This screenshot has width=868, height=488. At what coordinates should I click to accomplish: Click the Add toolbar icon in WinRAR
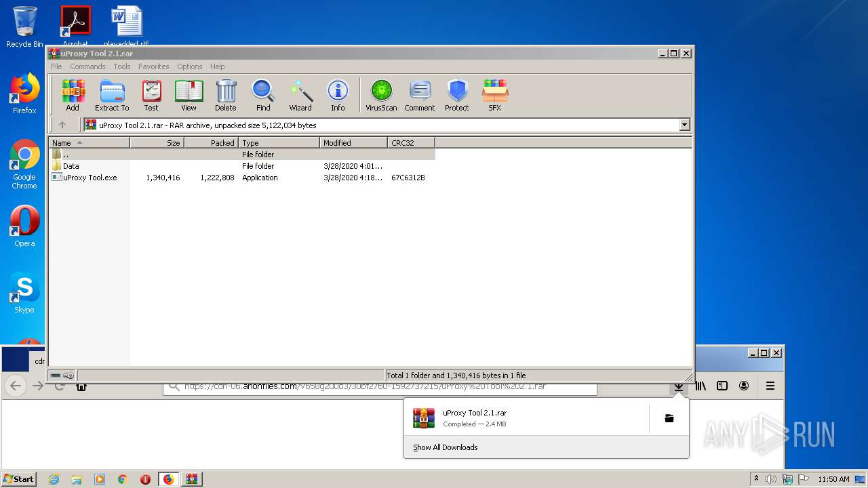click(73, 96)
